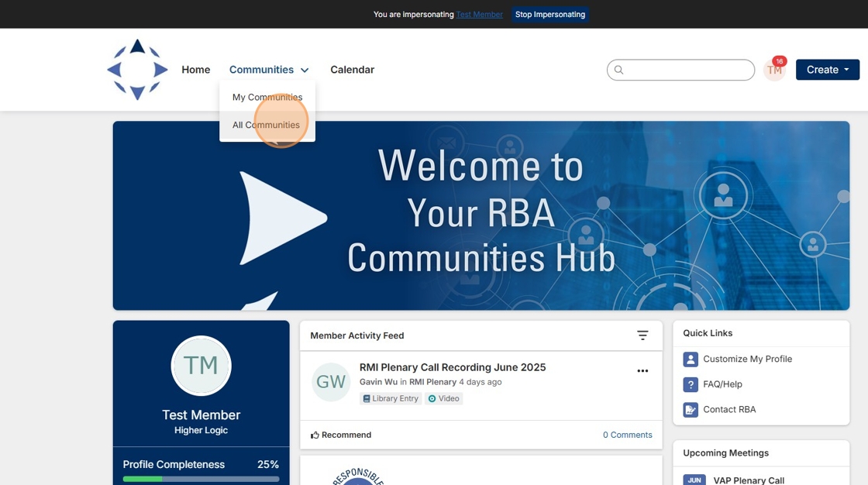Open the Calendar nav item

(352, 70)
